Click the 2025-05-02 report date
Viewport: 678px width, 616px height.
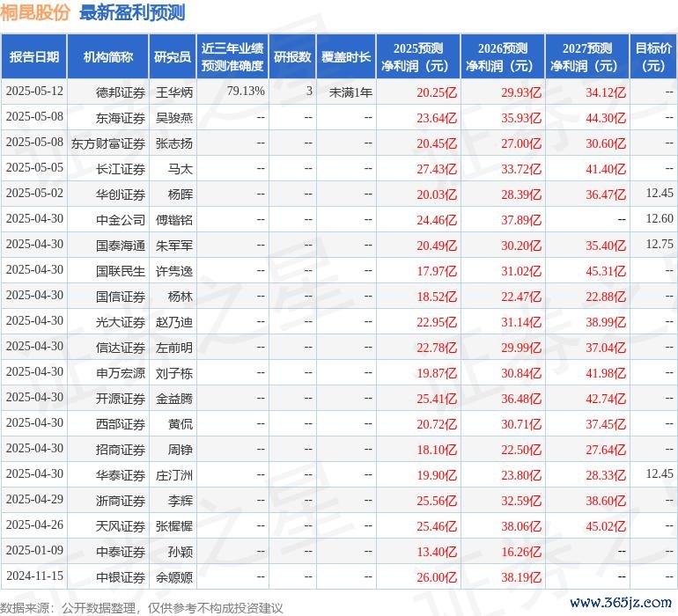pyautogui.click(x=34, y=193)
